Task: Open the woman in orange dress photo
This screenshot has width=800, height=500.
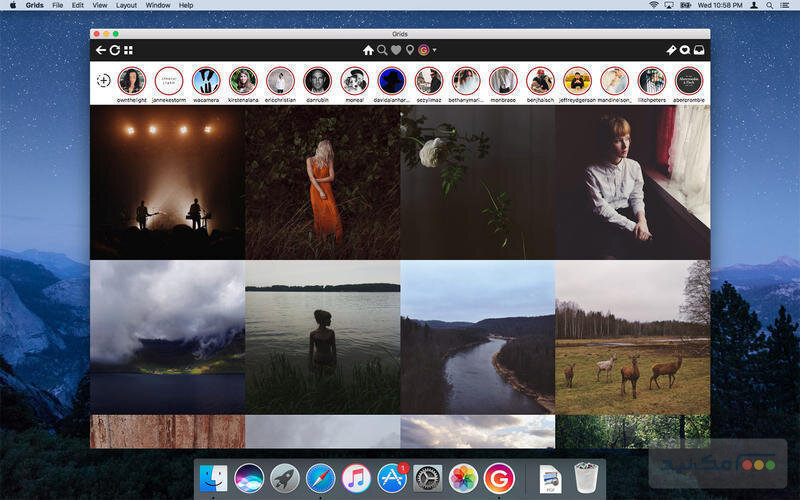Action: [x=322, y=183]
